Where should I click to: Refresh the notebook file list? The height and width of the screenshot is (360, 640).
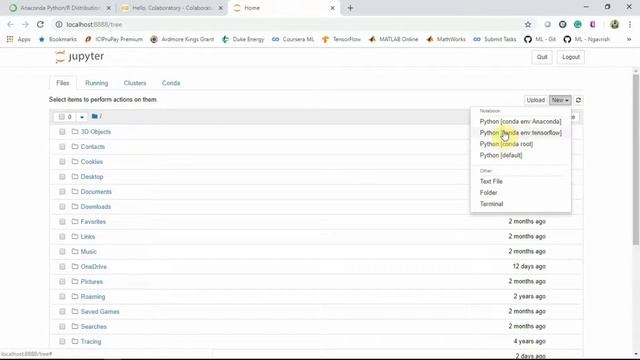tap(578, 100)
